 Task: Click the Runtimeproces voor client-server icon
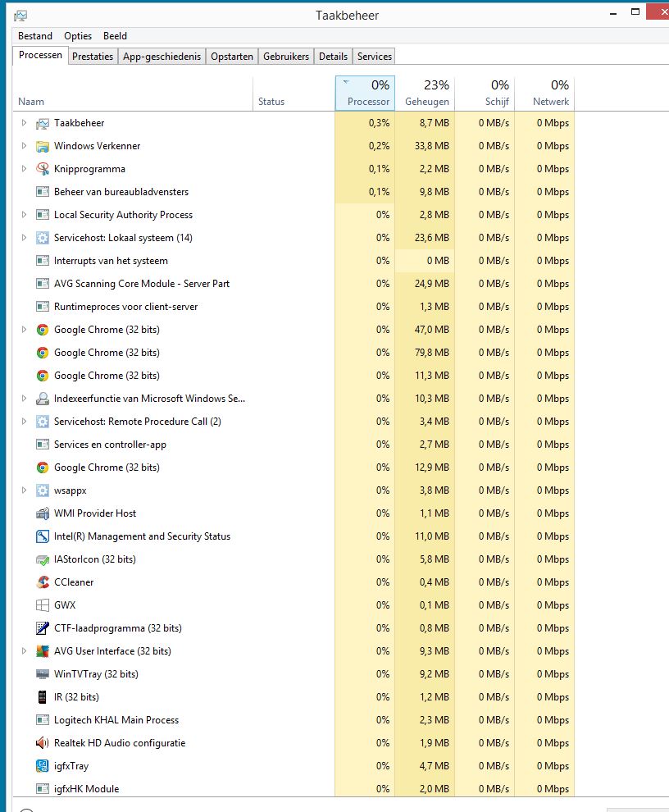(x=43, y=307)
